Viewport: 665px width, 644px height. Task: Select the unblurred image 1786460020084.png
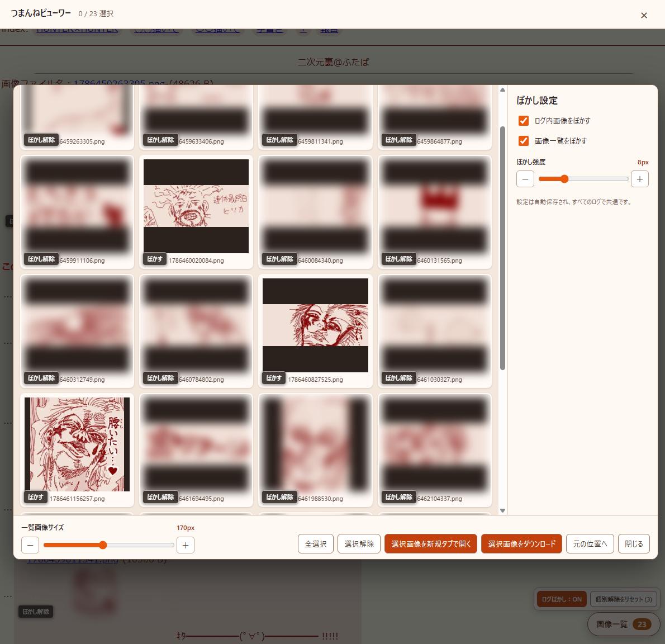[x=196, y=206]
